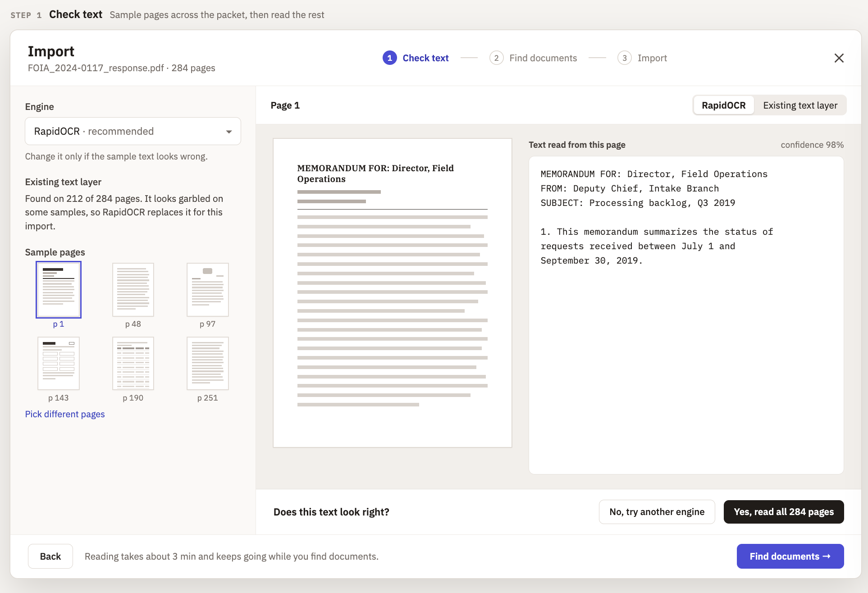868x593 pixels.
Task: Click the 'Reading takes about 3 min' note
Action: tap(232, 557)
